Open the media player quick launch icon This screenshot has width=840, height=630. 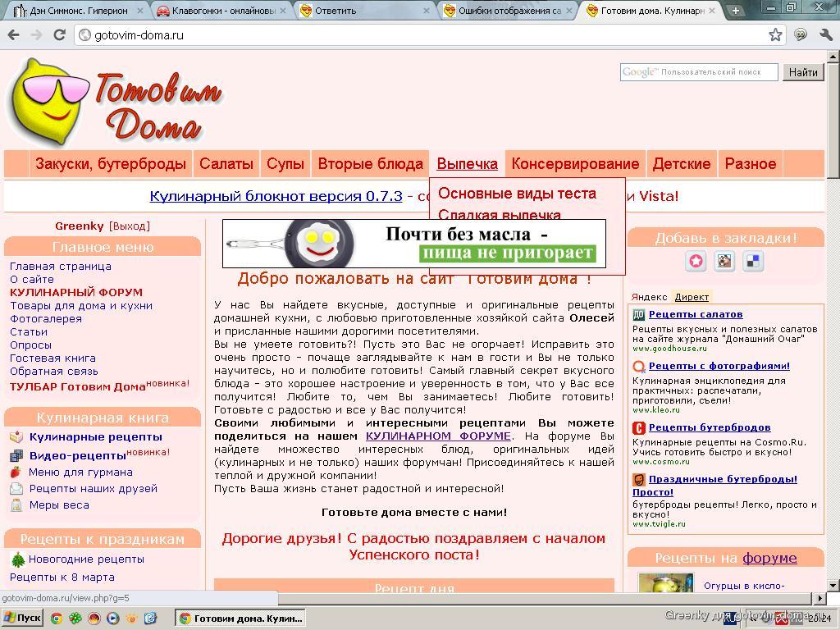coord(112,619)
